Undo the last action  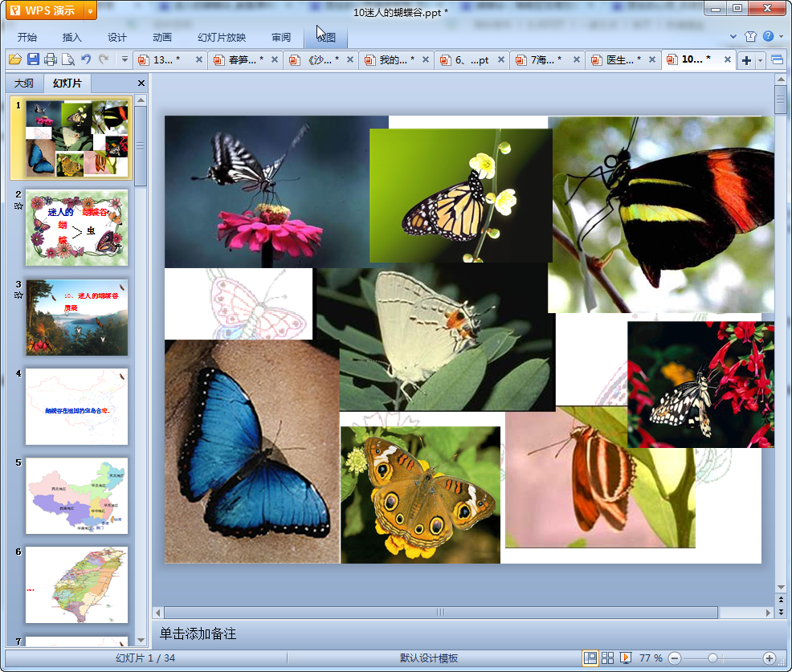[86, 59]
